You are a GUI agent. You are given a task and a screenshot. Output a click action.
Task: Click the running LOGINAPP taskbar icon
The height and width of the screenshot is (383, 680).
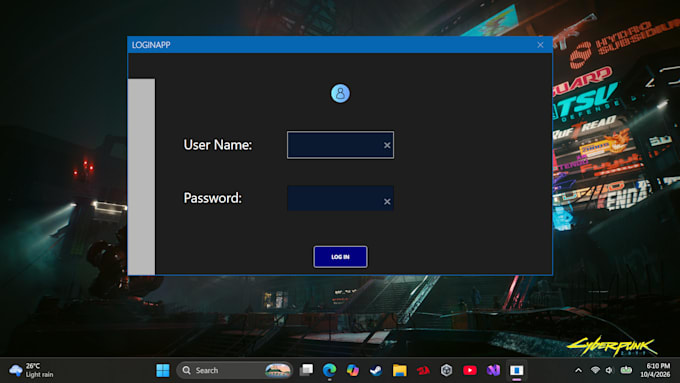517,370
